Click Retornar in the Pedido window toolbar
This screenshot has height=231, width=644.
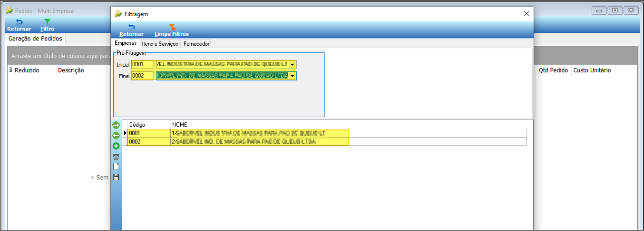pos(19,25)
